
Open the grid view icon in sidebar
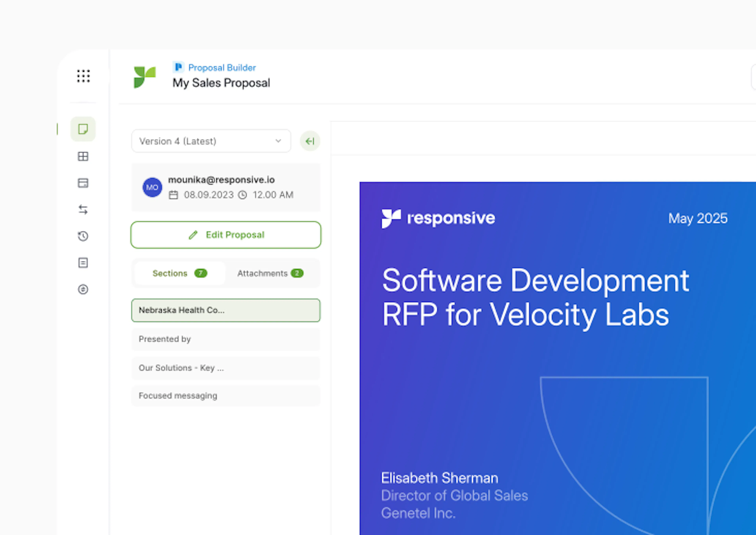point(83,157)
